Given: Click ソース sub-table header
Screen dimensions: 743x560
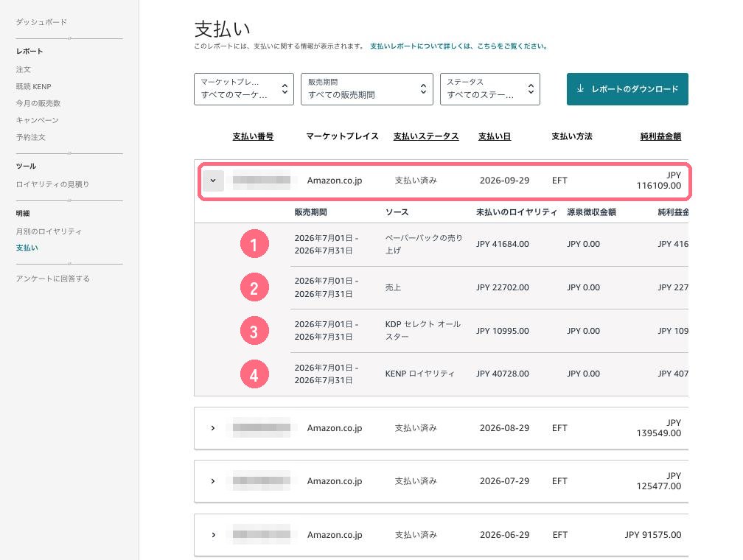Looking at the screenshot, I should coord(397,212).
